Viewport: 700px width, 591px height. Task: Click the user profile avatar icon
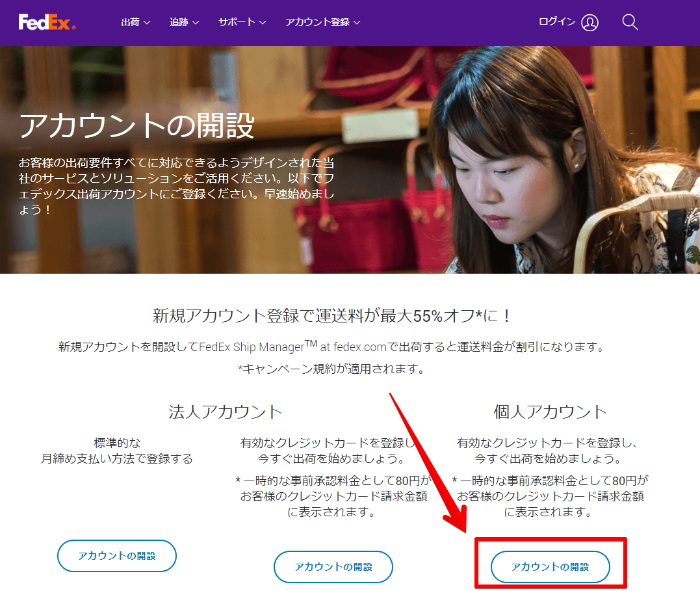590,23
